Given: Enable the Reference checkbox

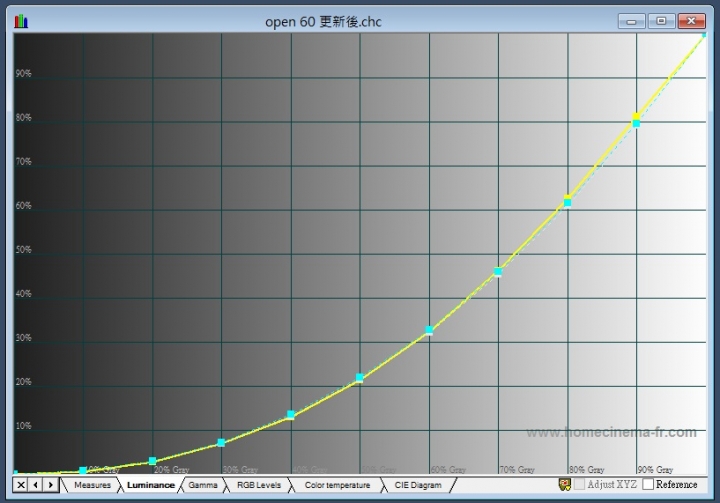Looking at the screenshot, I should 648,484.
